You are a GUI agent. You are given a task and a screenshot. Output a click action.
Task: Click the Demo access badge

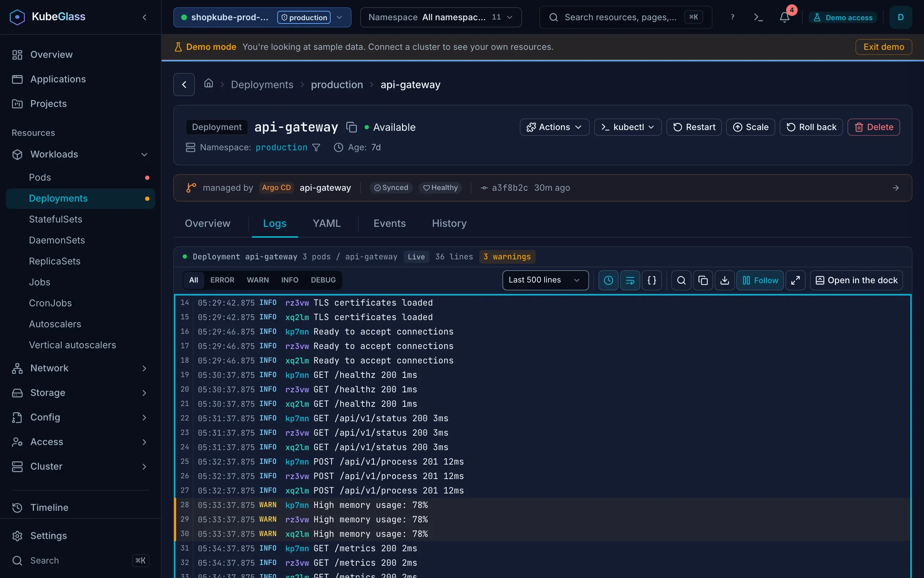coord(843,17)
